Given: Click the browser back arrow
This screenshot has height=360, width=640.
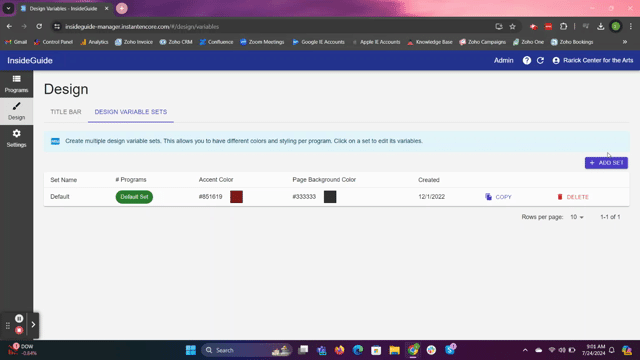Looking at the screenshot, I should pos(9,27).
